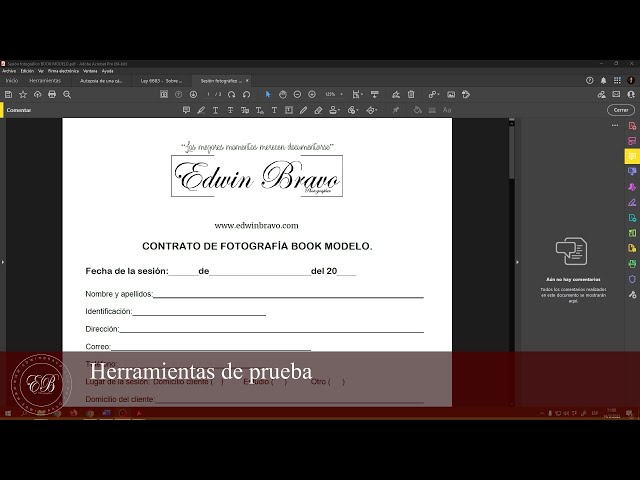Collapse the right pane with the arrow
The height and width of the screenshot is (480, 640).
click(517, 262)
